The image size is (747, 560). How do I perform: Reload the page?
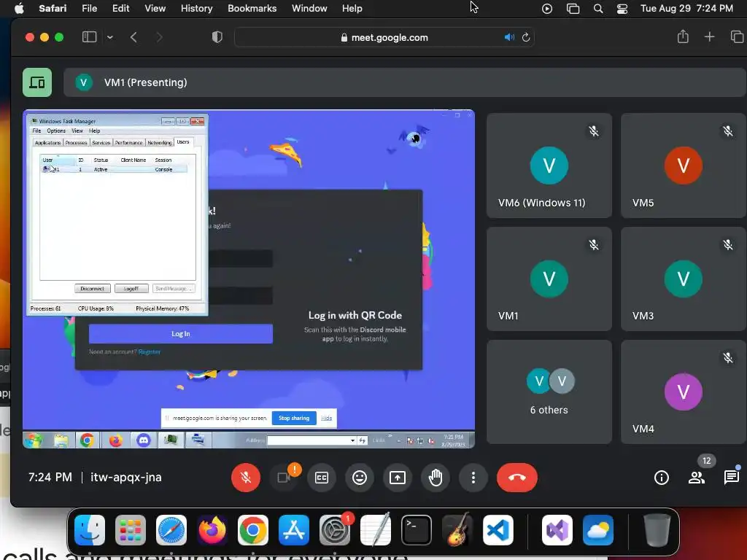pyautogui.click(x=526, y=37)
